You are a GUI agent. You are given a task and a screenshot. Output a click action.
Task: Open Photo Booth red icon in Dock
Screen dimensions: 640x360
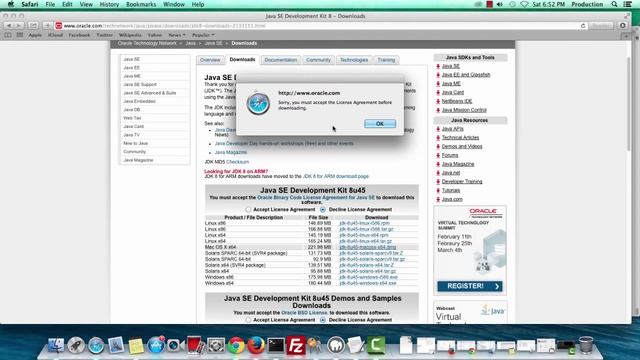pyautogui.click(x=194, y=345)
